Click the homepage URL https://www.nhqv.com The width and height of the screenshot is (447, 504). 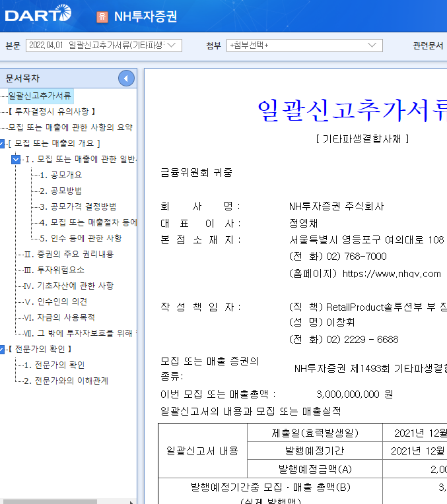pyautogui.click(x=392, y=274)
